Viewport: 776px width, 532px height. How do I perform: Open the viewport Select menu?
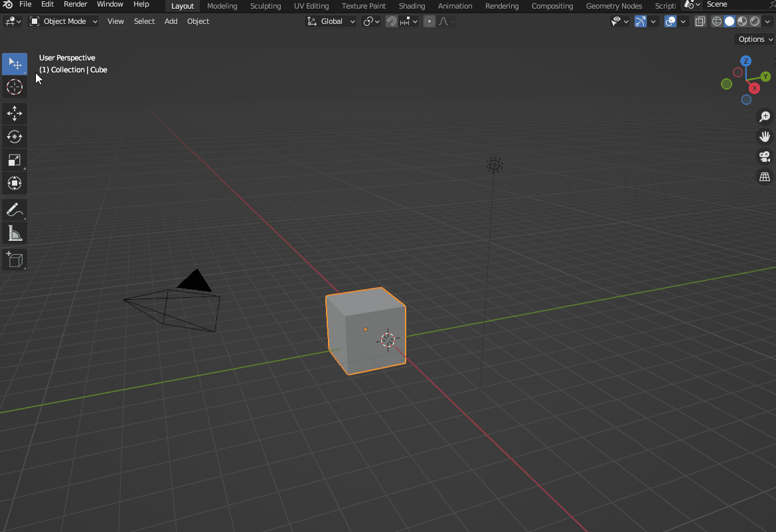144,21
